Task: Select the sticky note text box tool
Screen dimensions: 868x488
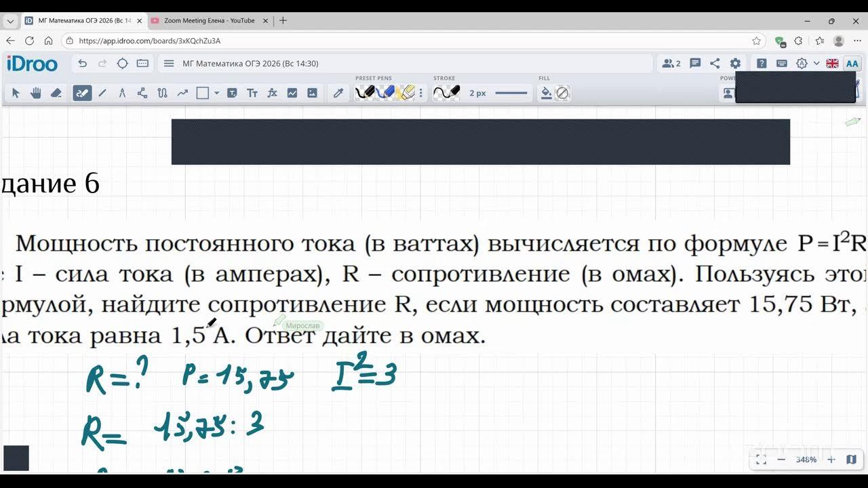Action: [x=232, y=93]
